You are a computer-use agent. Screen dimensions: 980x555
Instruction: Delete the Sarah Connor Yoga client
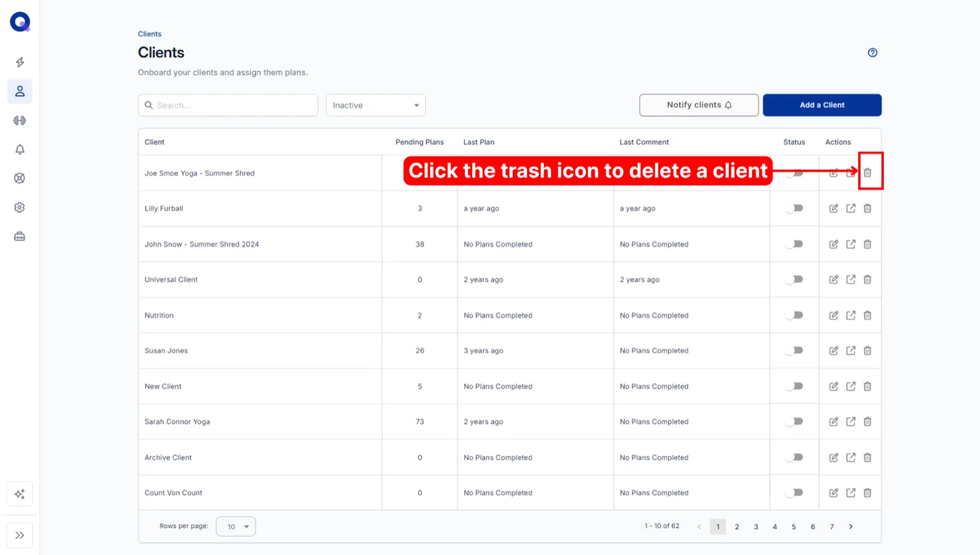coord(867,421)
